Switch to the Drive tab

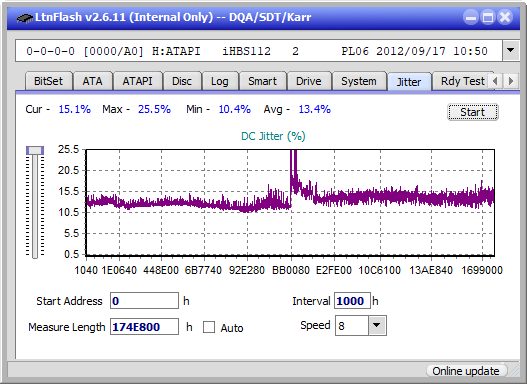pyautogui.click(x=309, y=81)
